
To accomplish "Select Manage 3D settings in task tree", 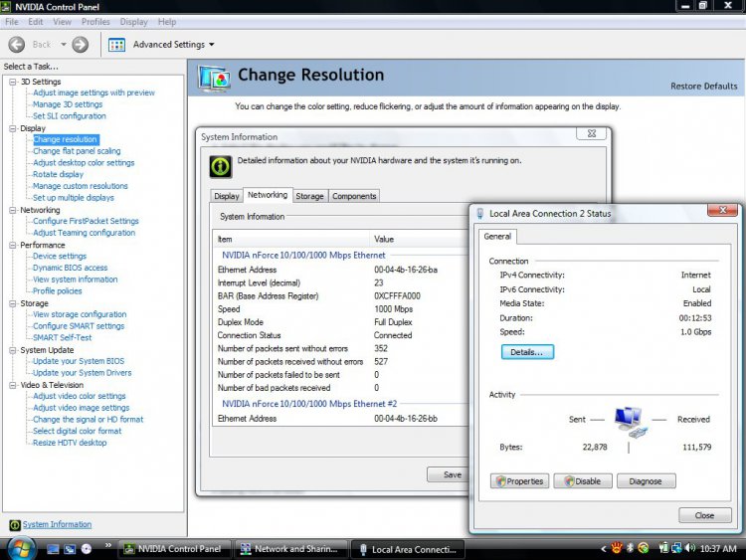I will pos(68,104).
